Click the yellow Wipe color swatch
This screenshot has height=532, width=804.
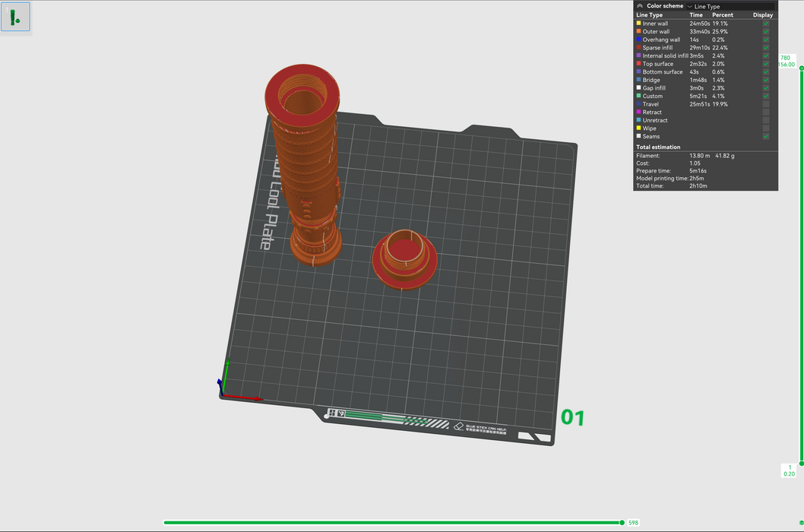point(638,128)
